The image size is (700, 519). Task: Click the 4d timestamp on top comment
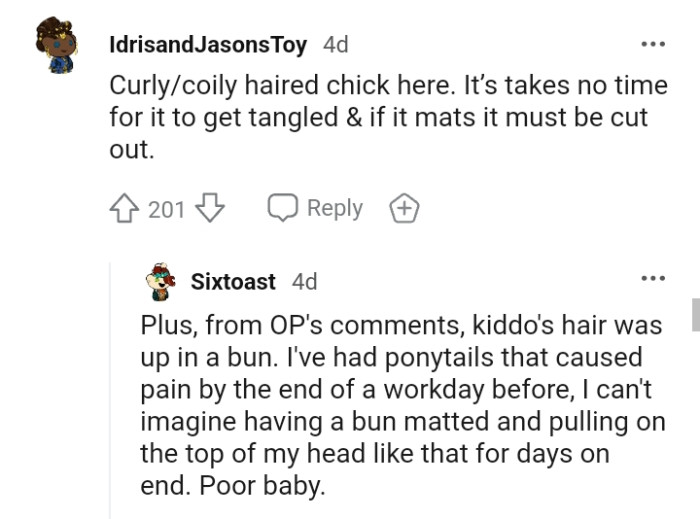(335, 45)
